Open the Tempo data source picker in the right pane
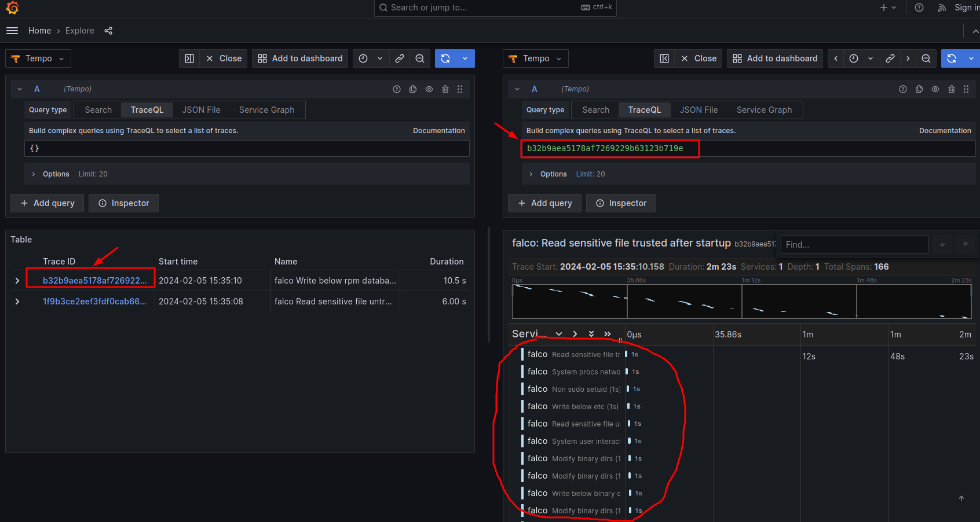Image resolution: width=980 pixels, height=522 pixels. [536, 58]
